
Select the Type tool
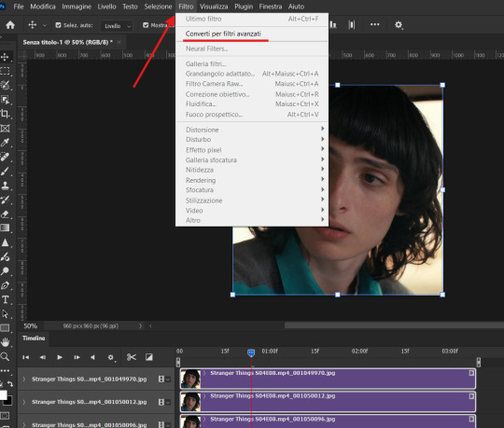tap(5, 299)
